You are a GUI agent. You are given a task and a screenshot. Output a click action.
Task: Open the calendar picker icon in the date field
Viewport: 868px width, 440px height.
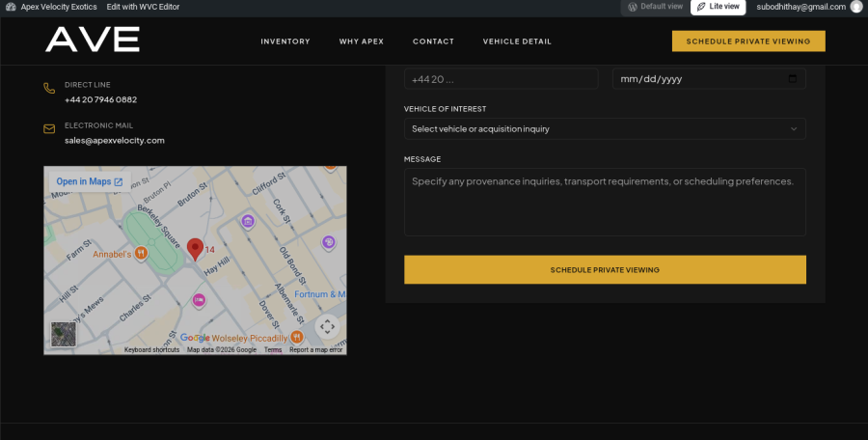click(793, 79)
